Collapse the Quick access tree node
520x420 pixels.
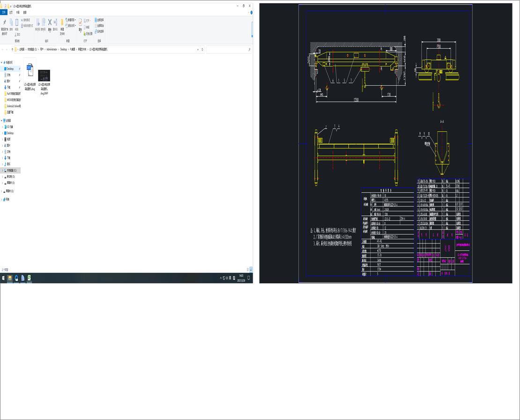1,62
